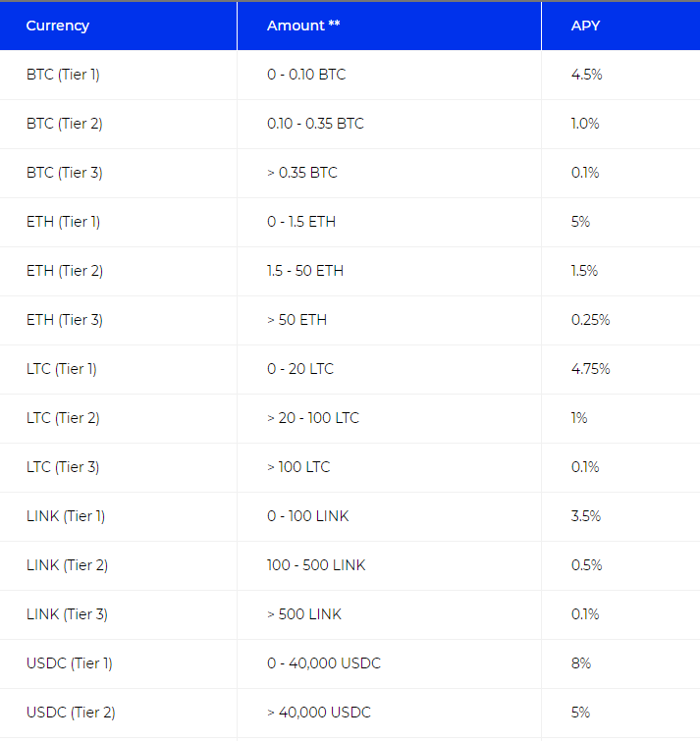
Task: Click the Amount ** column header
Action: [x=303, y=26]
